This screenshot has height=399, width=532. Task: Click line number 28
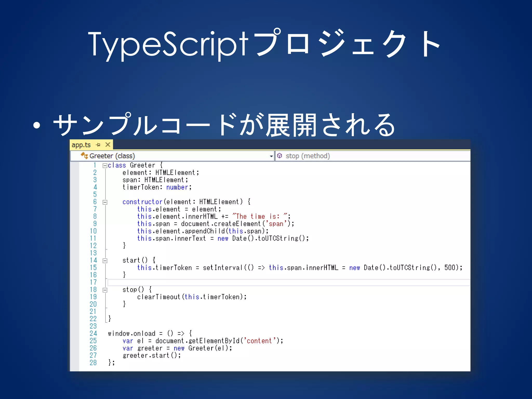[x=93, y=363]
